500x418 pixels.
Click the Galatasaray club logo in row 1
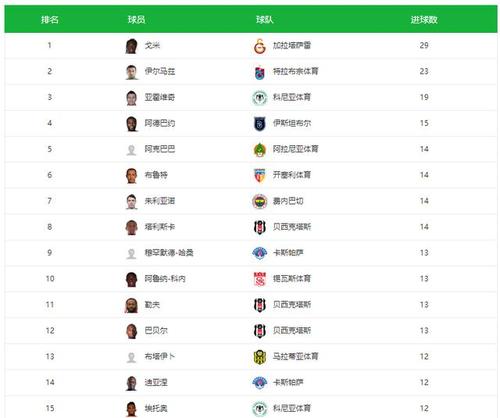[x=260, y=46]
